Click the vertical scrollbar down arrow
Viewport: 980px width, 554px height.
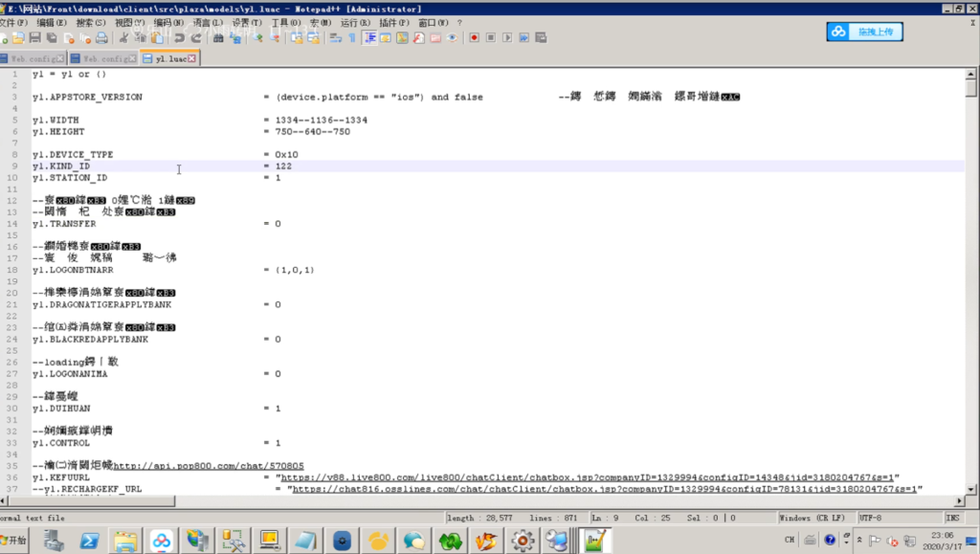[x=971, y=488]
